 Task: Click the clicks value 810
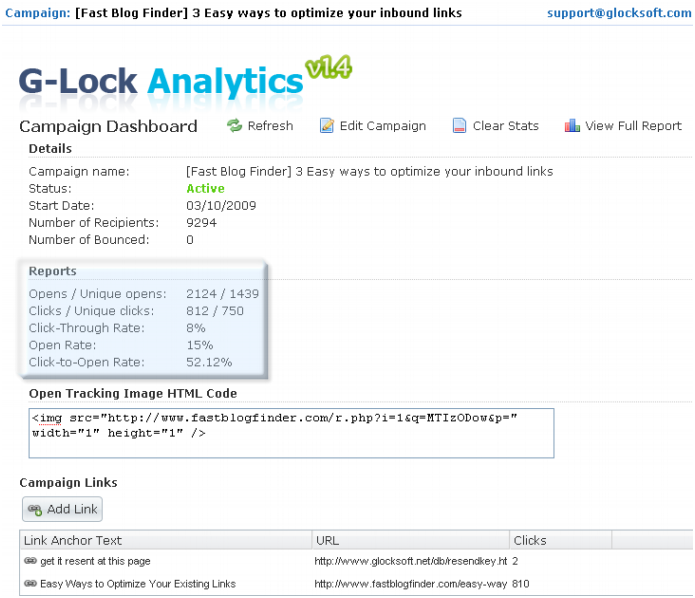pos(521,584)
